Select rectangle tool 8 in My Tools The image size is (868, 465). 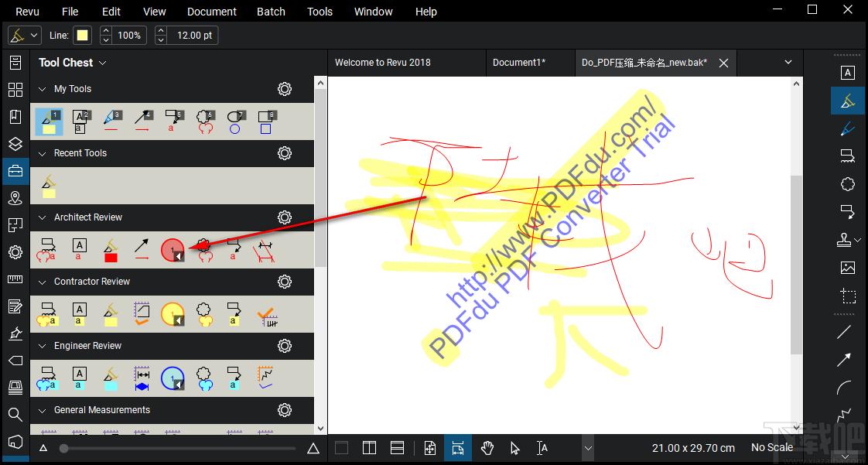coord(267,121)
